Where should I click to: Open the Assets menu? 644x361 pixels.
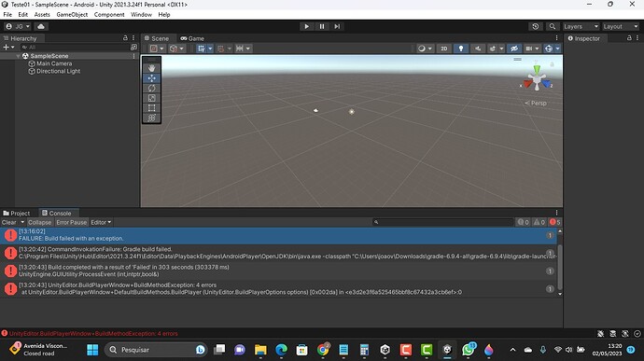42,14
